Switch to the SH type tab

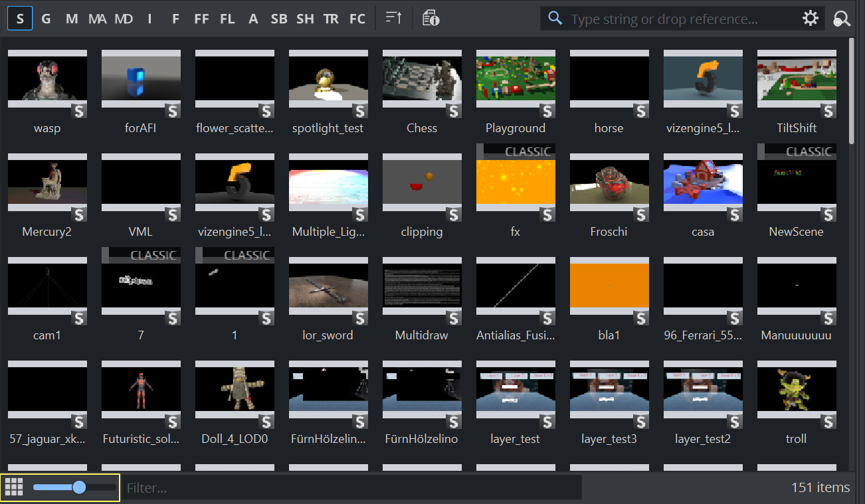click(305, 19)
